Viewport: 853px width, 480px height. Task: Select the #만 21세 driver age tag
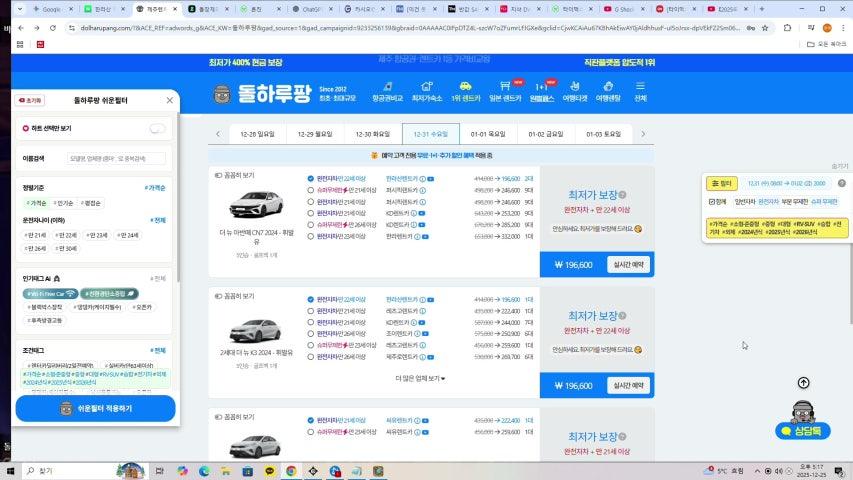(35, 235)
